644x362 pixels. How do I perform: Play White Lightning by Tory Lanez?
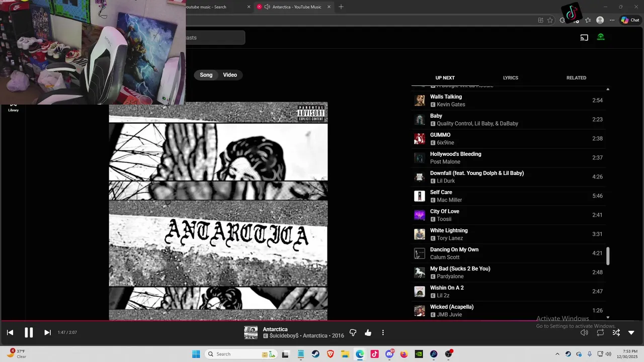(509, 234)
